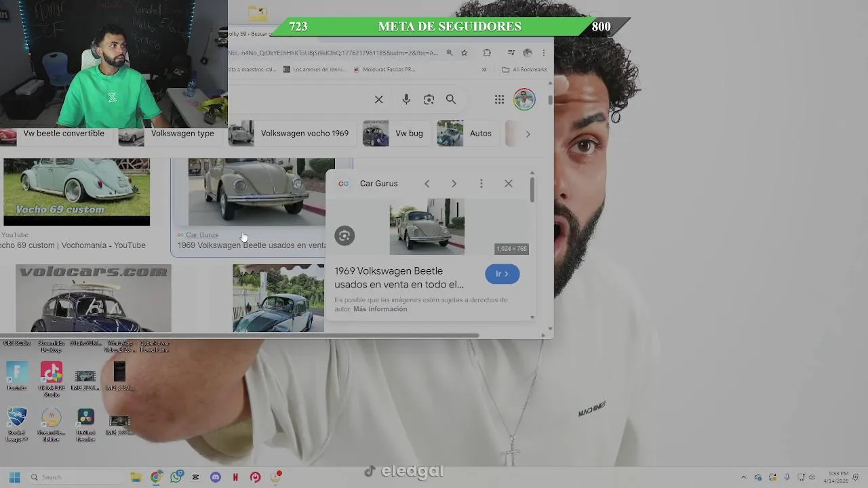The width and height of the screenshot is (868, 488).
Task: Open the Más información link
Action: click(380, 309)
